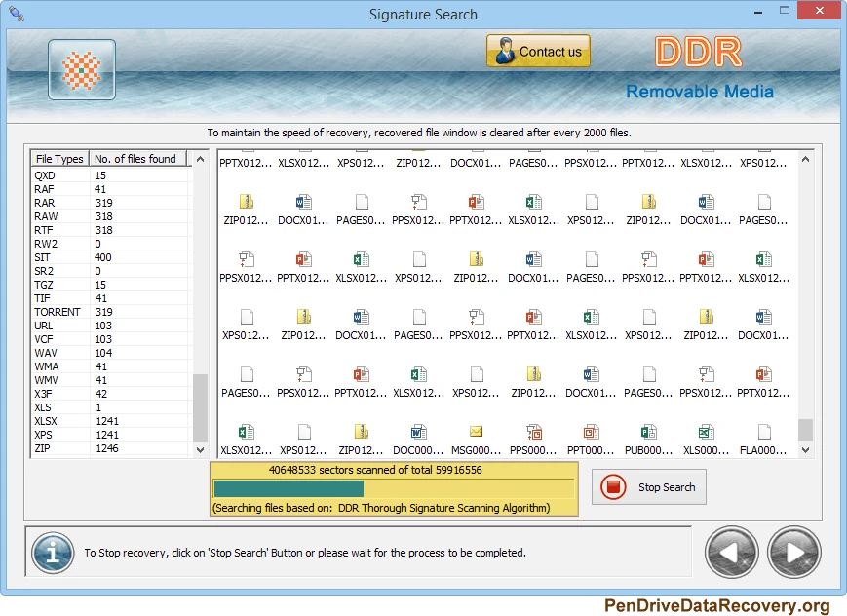The width and height of the screenshot is (847, 616).
Task: Open the DOCX01 Word document icon
Action: point(302,204)
